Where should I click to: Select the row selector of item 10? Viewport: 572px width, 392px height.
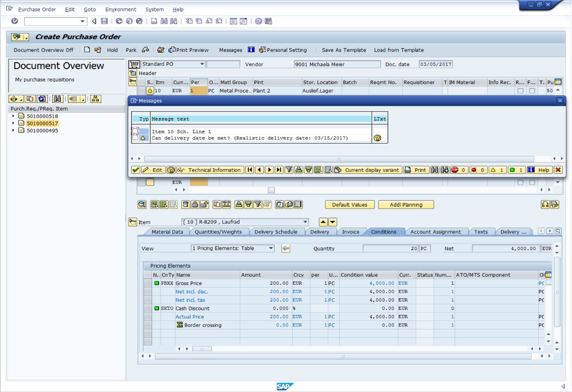[x=141, y=91]
